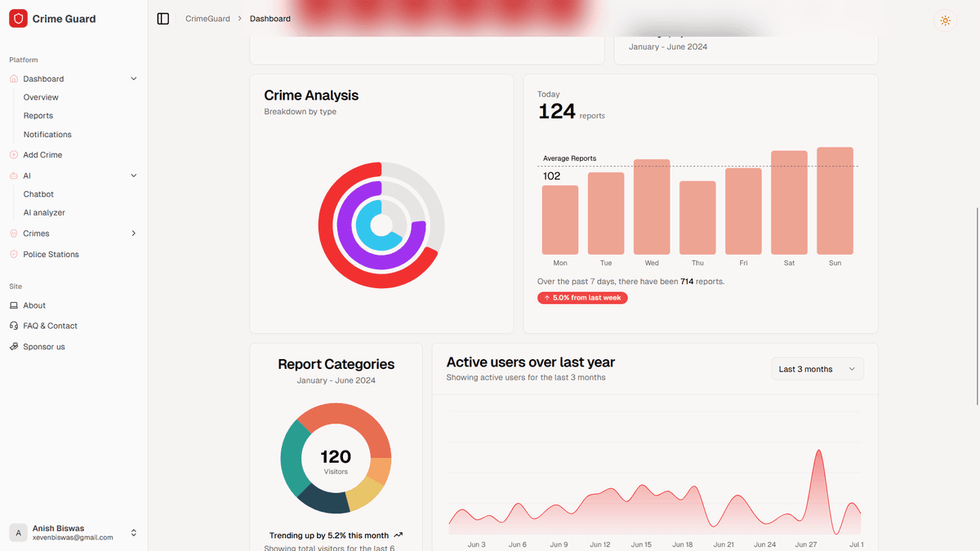Open the FAQ & Contact headset icon
980x551 pixels.
click(x=13, y=325)
